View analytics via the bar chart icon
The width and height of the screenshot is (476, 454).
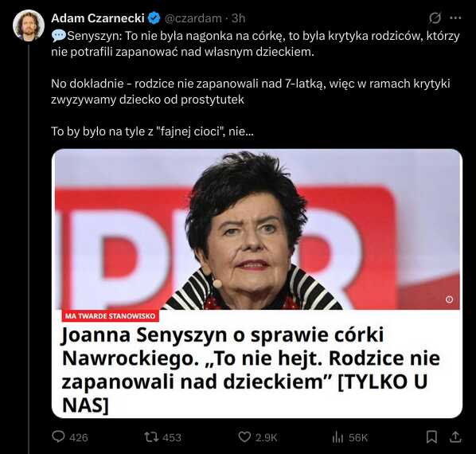[x=337, y=437]
